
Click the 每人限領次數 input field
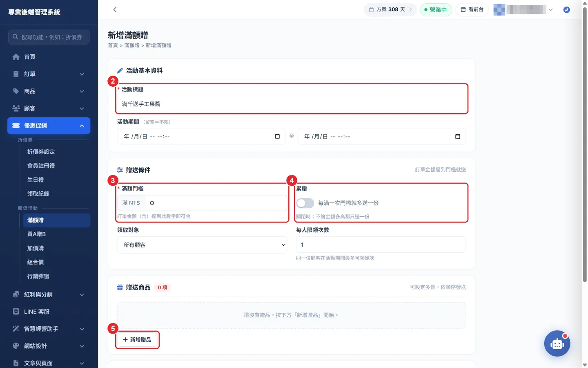coord(381,245)
